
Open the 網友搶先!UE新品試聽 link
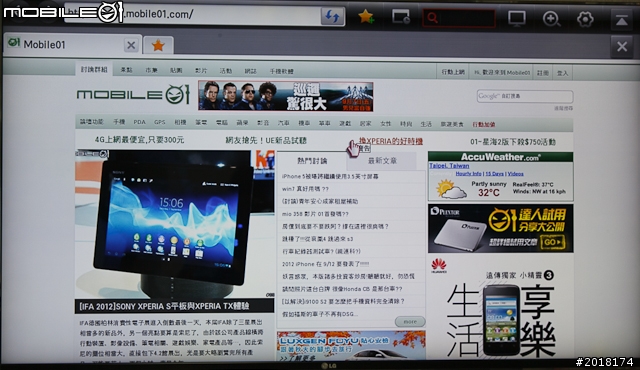(266, 140)
